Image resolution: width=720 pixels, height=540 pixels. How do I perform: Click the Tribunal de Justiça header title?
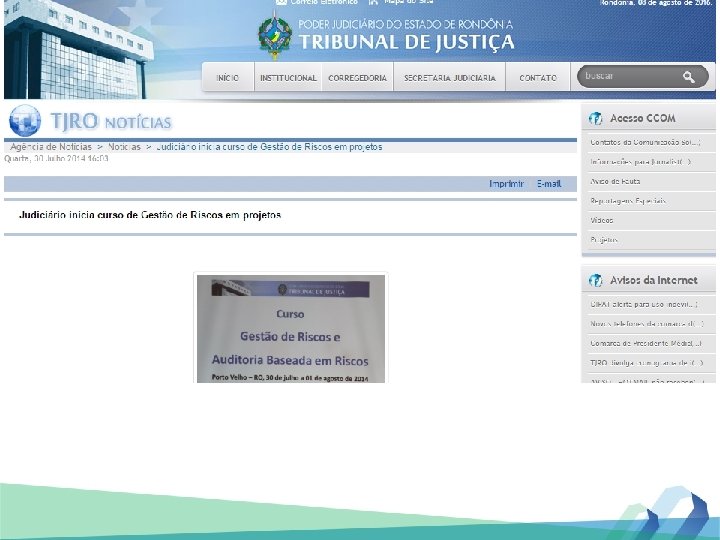(407, 42)
